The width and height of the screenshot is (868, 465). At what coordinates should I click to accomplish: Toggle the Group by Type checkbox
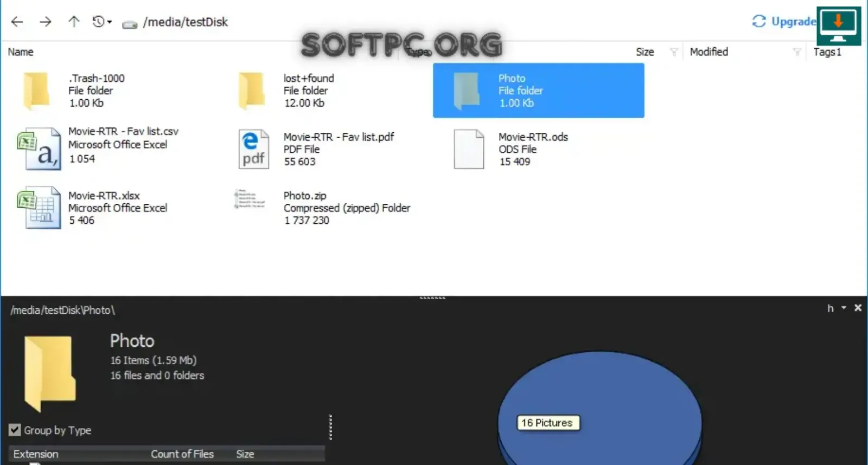(x=15, y=430)
